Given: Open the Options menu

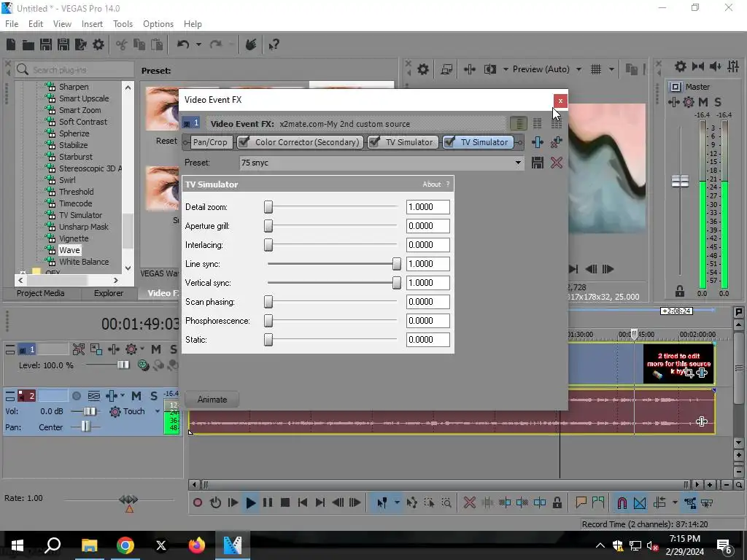Looking at the screenshot, I should (158, 24).
